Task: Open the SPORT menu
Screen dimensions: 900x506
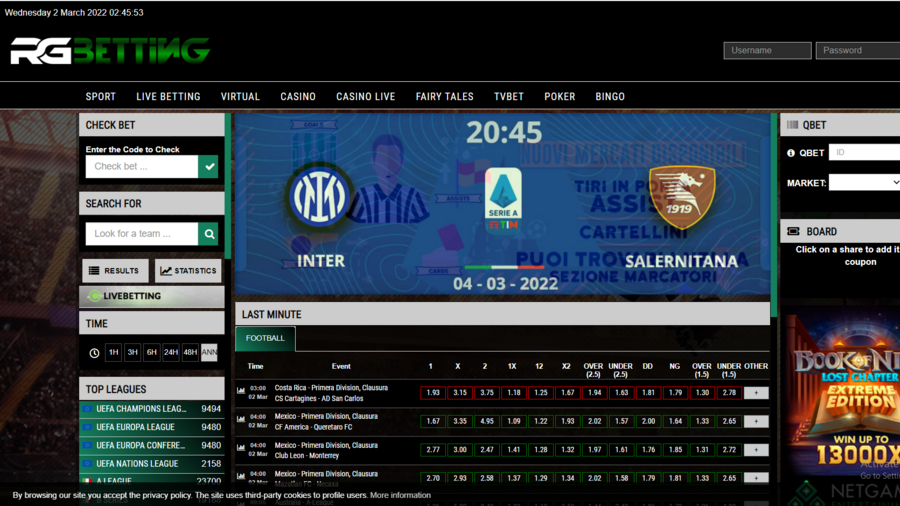Action: 100,97
